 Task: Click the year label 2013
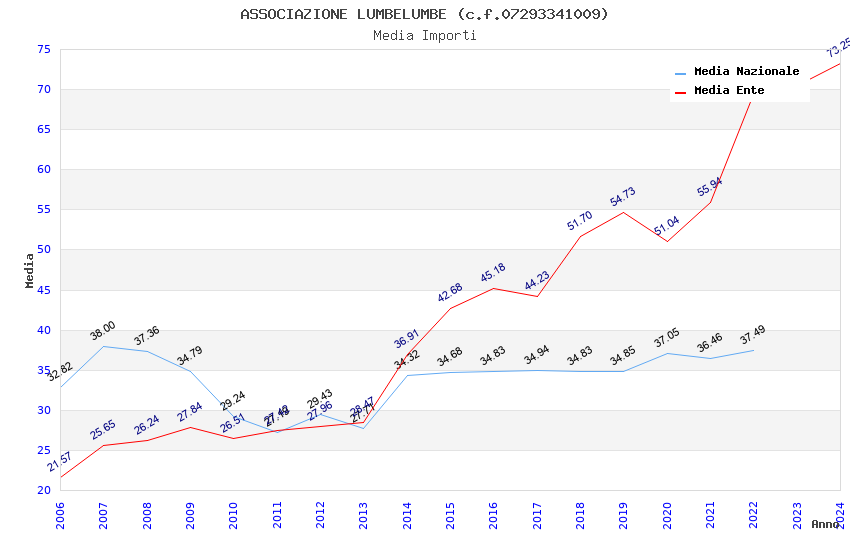364,515
